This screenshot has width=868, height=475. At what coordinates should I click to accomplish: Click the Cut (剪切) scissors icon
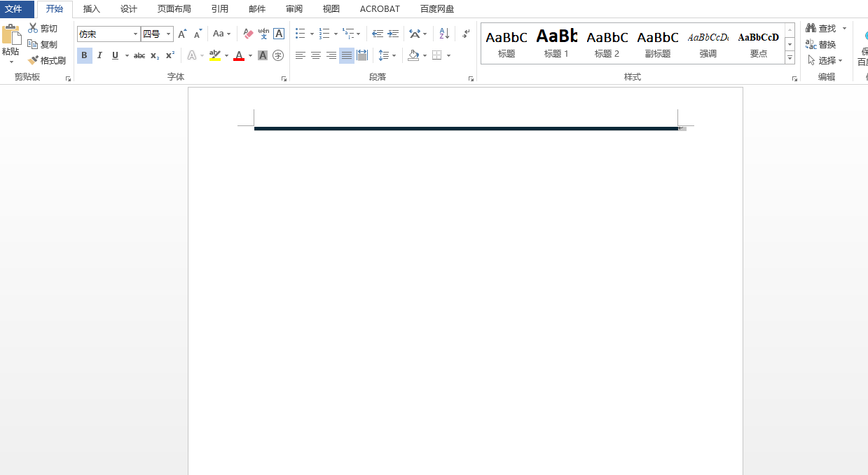[x=33, y=28]
